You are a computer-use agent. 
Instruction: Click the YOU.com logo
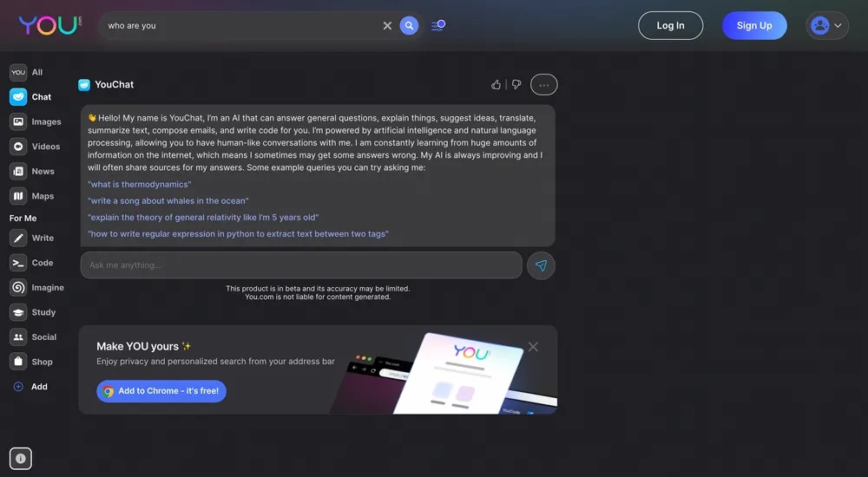(50, 25)
